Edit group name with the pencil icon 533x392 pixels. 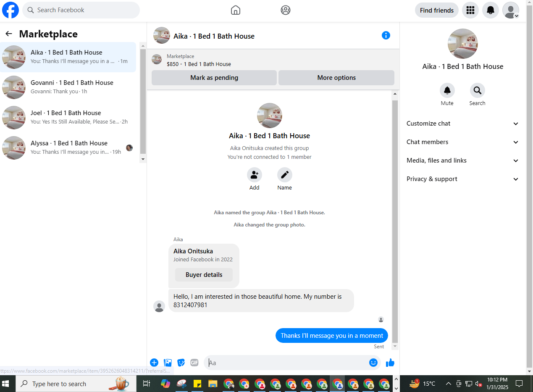(x=285, y=175)
